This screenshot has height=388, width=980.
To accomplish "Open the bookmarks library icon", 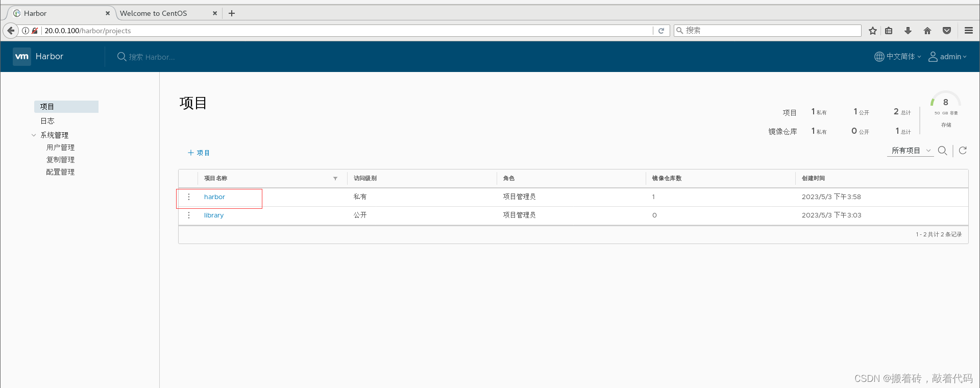I will click(889, 31).
